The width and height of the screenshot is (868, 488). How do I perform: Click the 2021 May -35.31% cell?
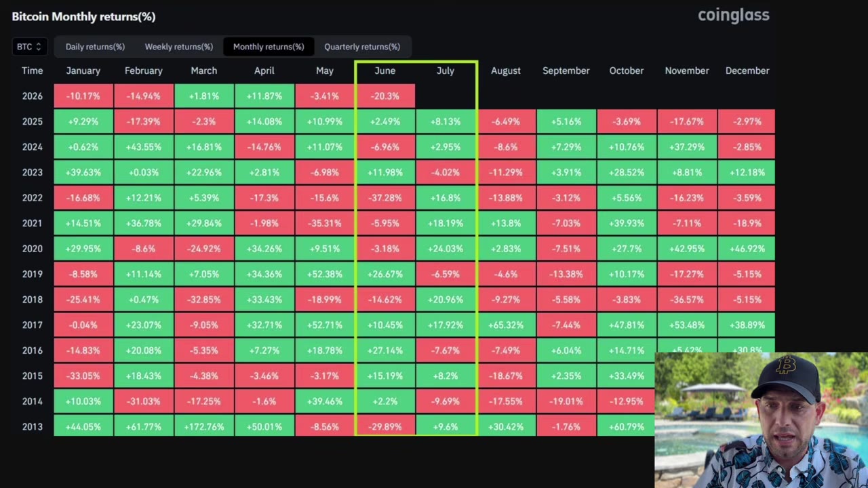[325, 224]
